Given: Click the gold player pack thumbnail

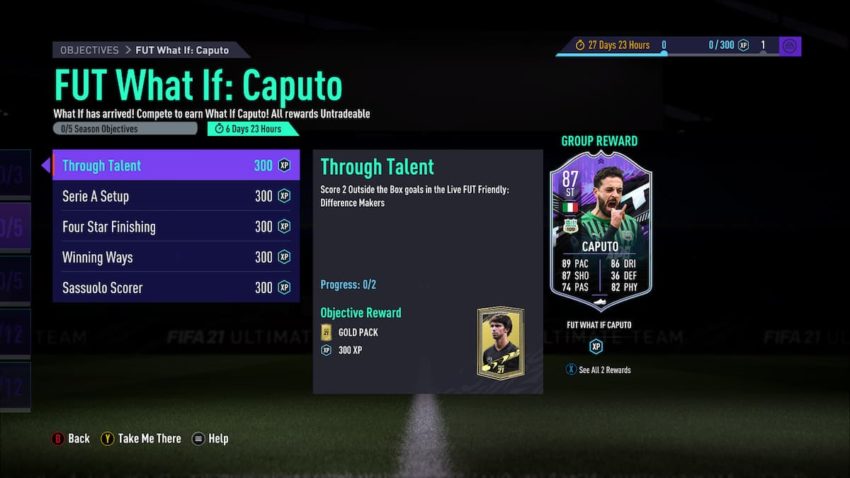Looking at the screenshot, I should pyautogui.click(x=501, y=343).
